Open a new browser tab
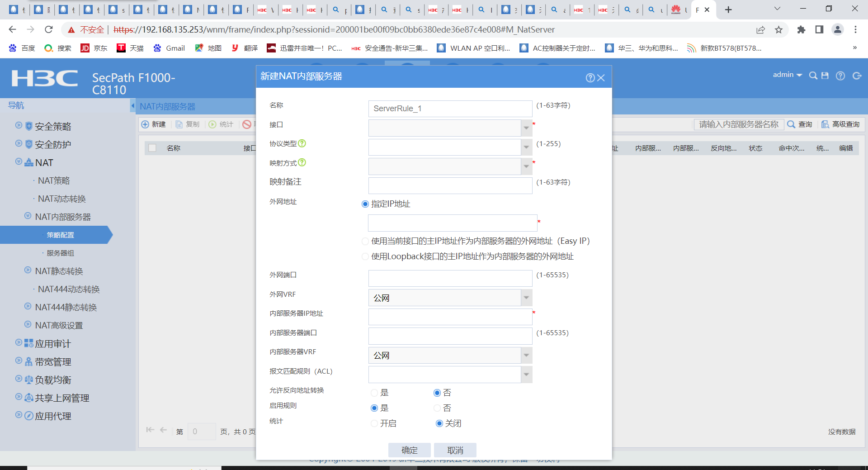This screenshot has height=470, width=868. click(x=728, y=9)
